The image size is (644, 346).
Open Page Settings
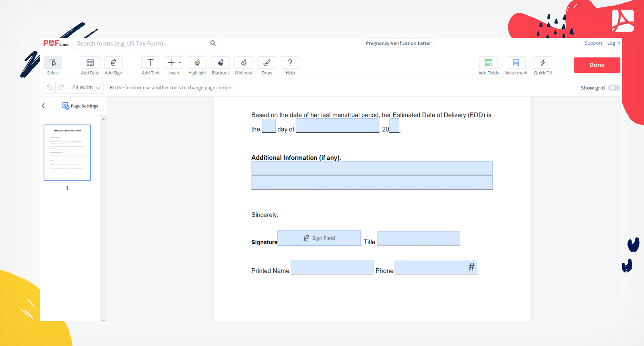80,106
